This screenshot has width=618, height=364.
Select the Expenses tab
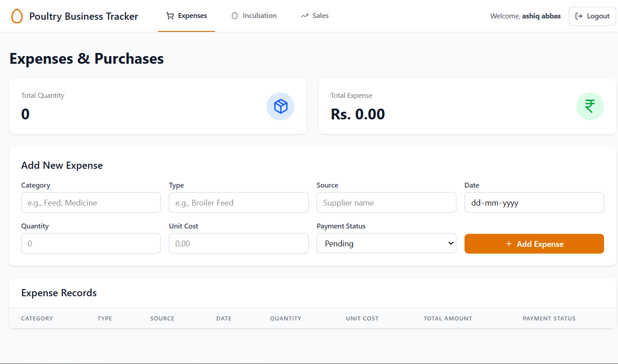pos(186,16)
